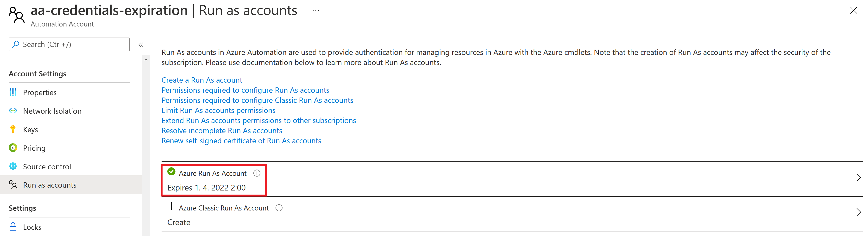Click the Source control gear icon
The width and height of the screenshot is (868, 236).
pyautogui.click(x=13, y=166)
